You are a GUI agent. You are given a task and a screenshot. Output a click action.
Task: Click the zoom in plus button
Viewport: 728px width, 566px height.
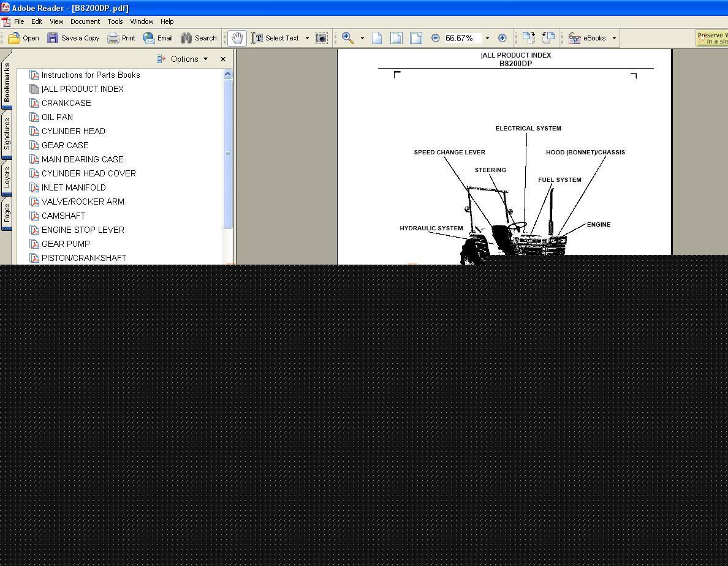(x=502, y=38)
